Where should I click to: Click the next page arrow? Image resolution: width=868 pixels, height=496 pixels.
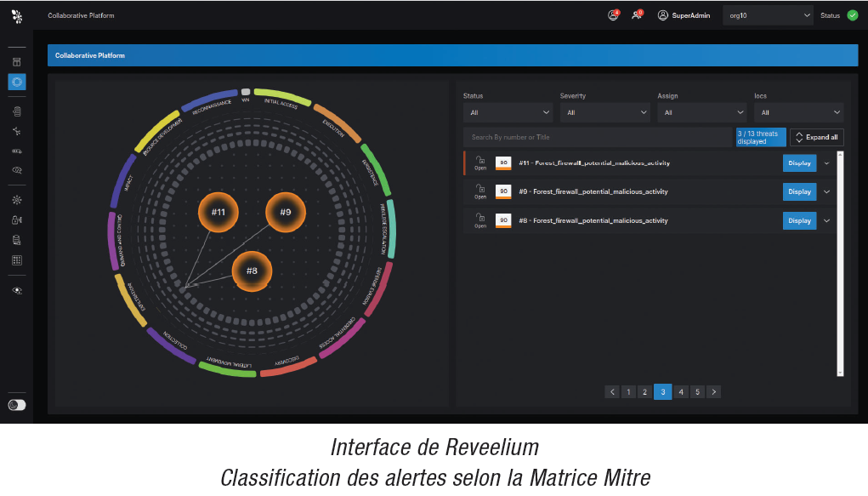714,392
